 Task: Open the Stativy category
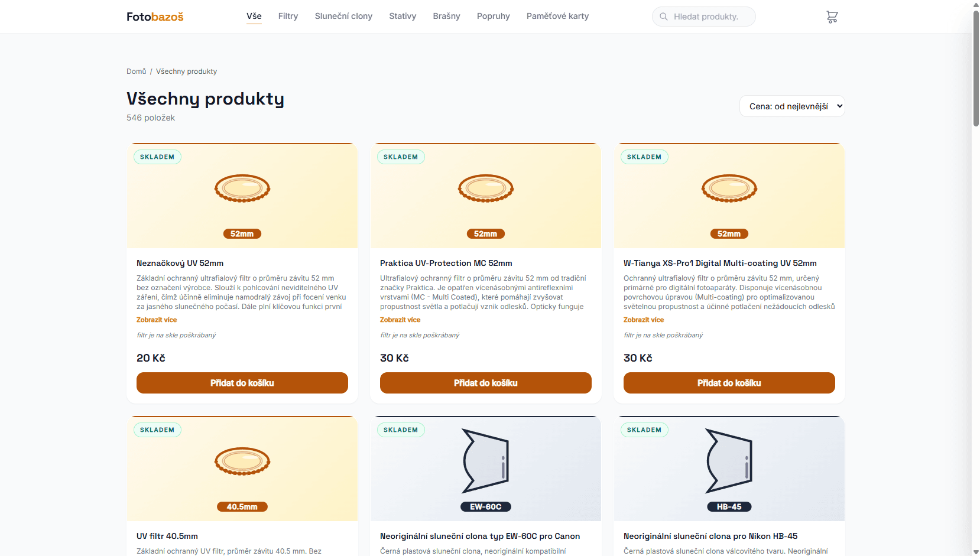tap(403, 16)
